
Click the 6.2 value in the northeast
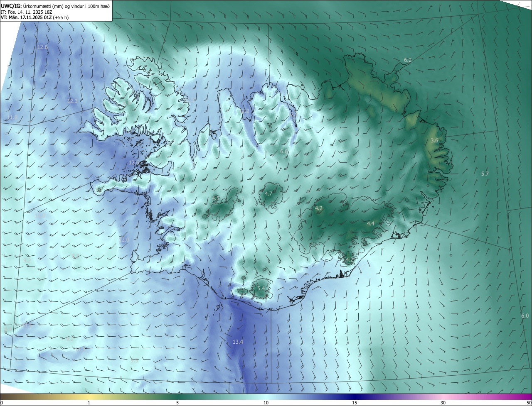408,60
